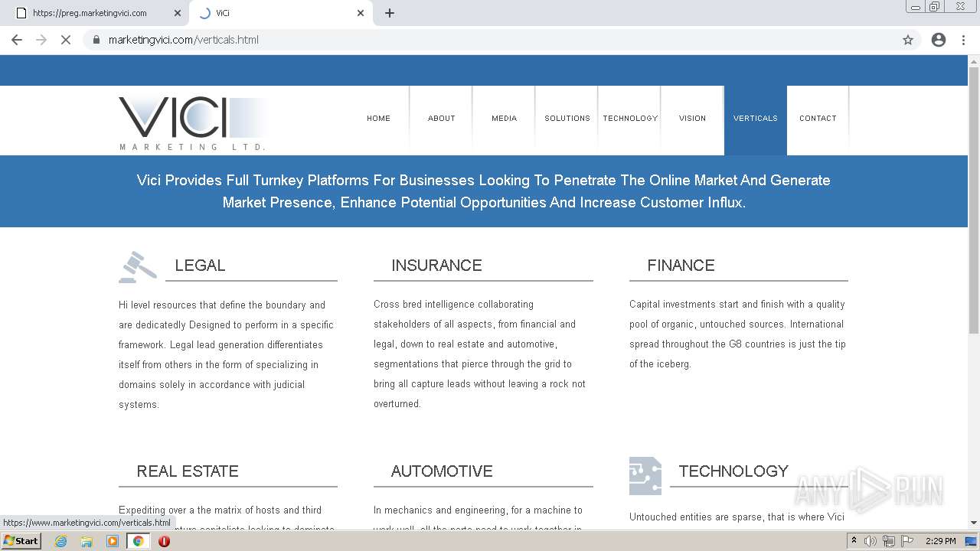
Task: Click the Finance description paragraph
Action: pyautogui.click(x=737, y=334)
